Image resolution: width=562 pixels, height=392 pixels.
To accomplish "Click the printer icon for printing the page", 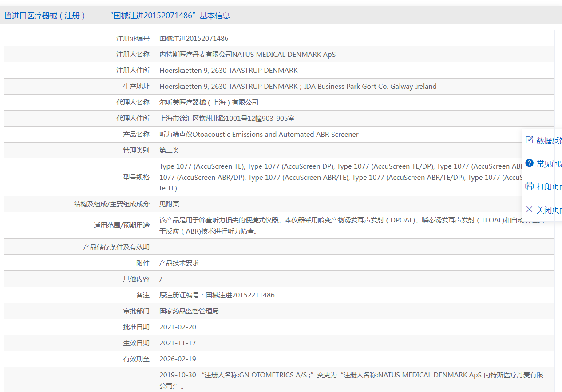I will [529, 186].
